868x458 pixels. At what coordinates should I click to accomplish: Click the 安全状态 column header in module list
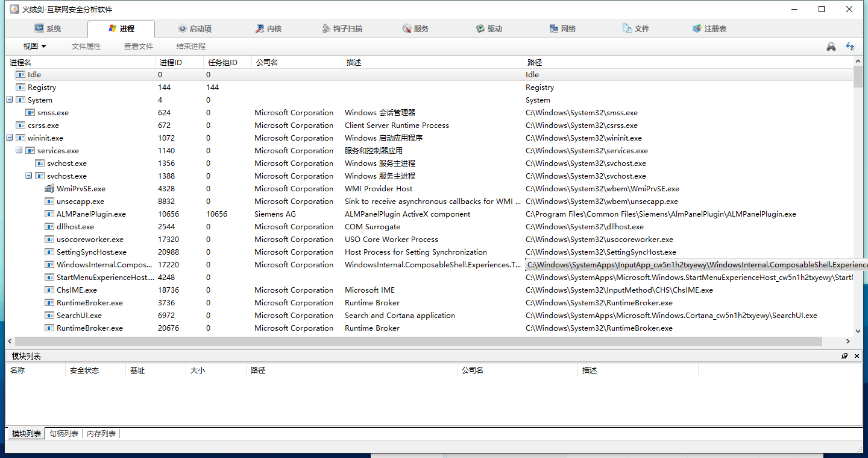[x=95, y=370]
